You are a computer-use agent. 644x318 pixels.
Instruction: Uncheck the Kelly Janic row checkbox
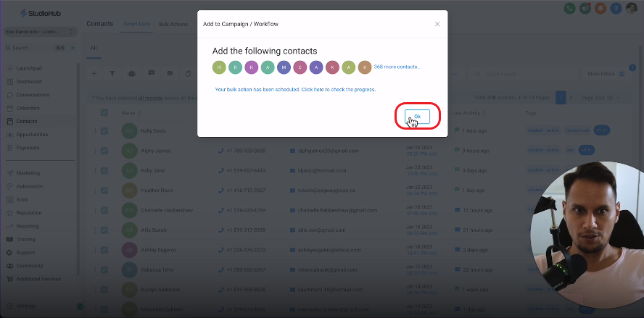point(104,171)
